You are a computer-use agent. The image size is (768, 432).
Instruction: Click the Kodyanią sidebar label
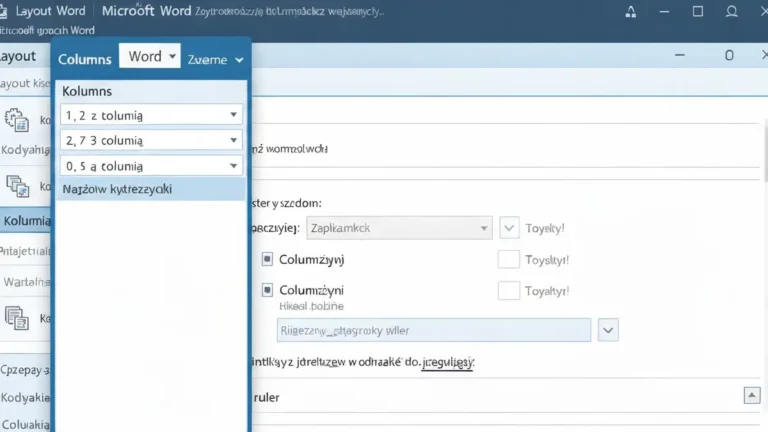pos(25,149)
